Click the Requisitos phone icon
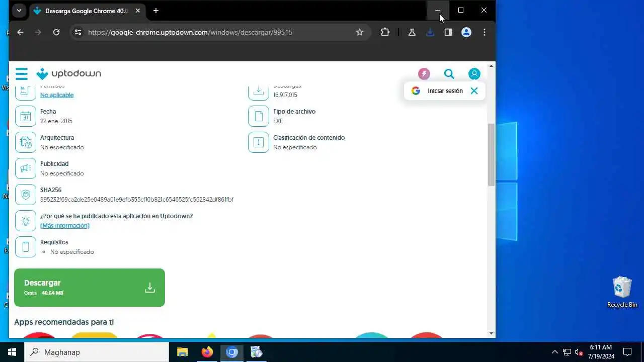The width and height of the screenshot is (644, 362). pyautogui.click(x=26, y=247)
